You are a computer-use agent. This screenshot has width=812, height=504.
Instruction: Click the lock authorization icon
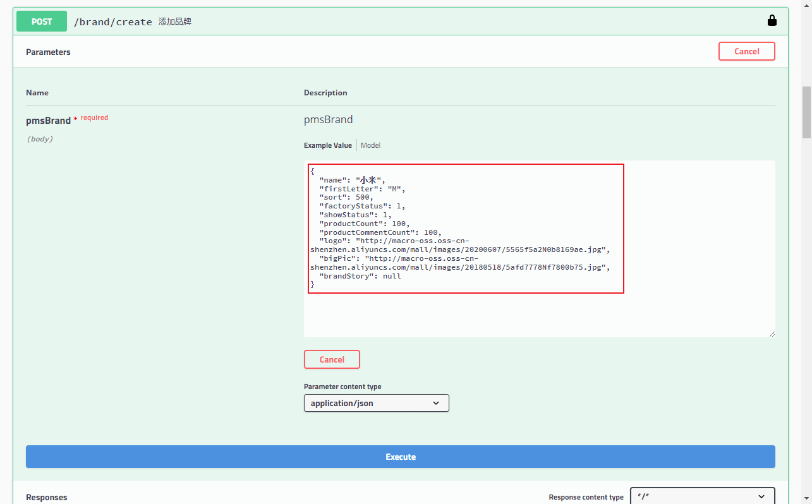tap(772, 21)
